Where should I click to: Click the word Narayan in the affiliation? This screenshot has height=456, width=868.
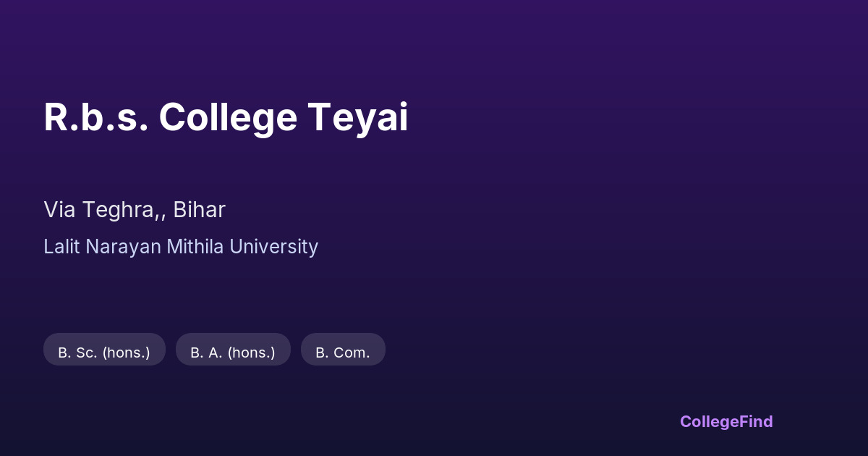pos(124,247)
